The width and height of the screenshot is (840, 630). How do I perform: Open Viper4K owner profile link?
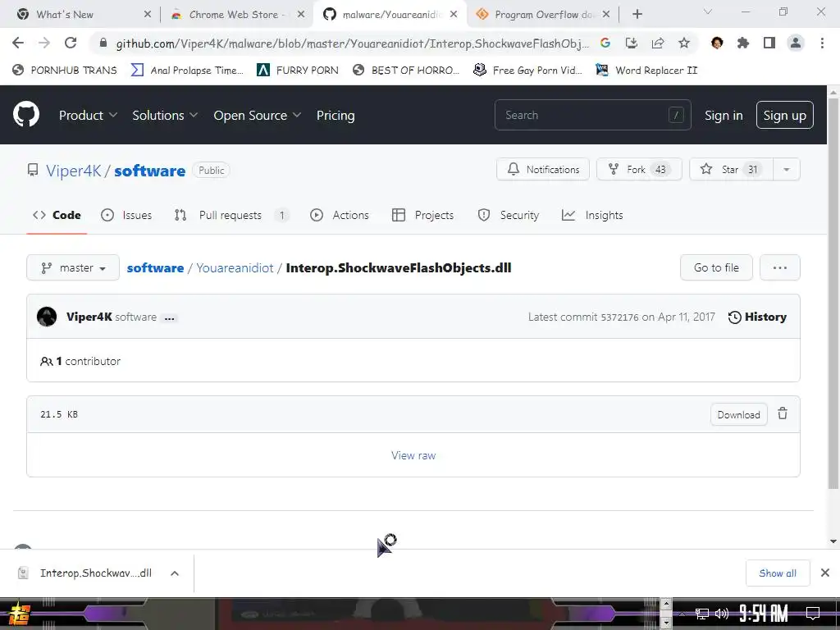(73, 171)
